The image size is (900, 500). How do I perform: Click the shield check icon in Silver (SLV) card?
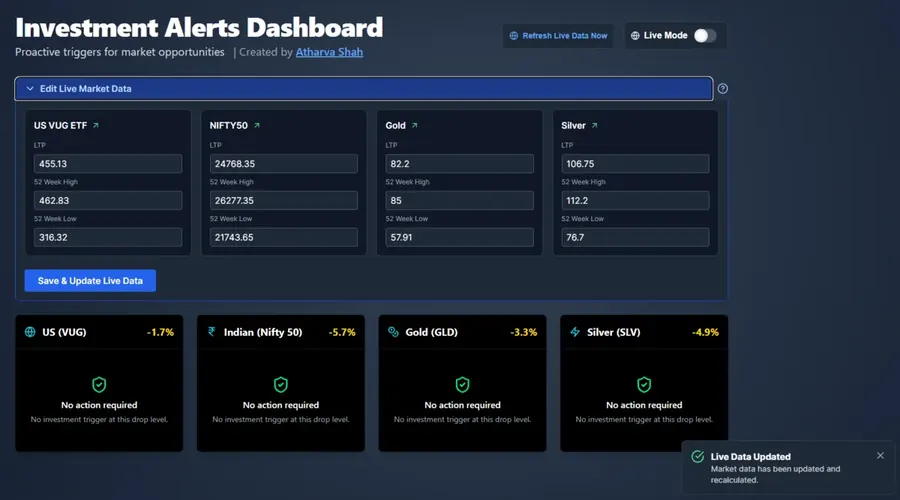tap(644, 385)
